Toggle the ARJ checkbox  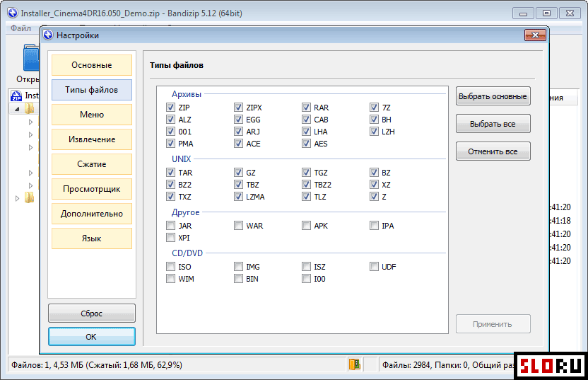238,132
